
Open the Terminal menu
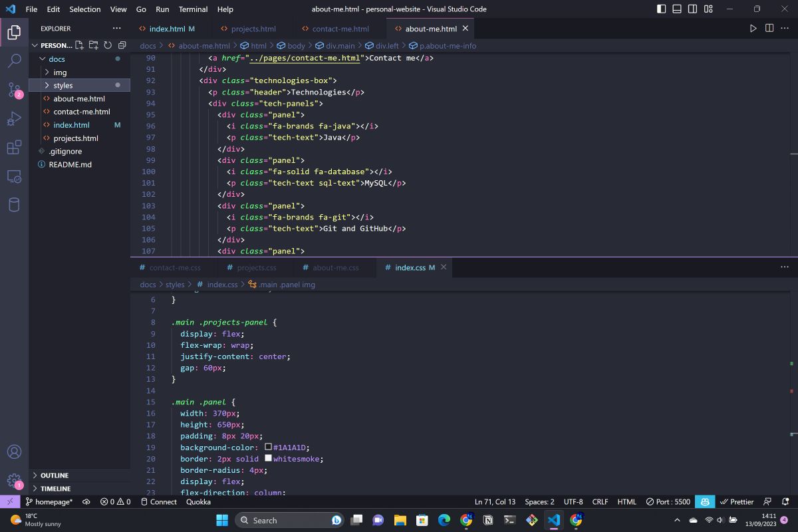pos(193,9)
